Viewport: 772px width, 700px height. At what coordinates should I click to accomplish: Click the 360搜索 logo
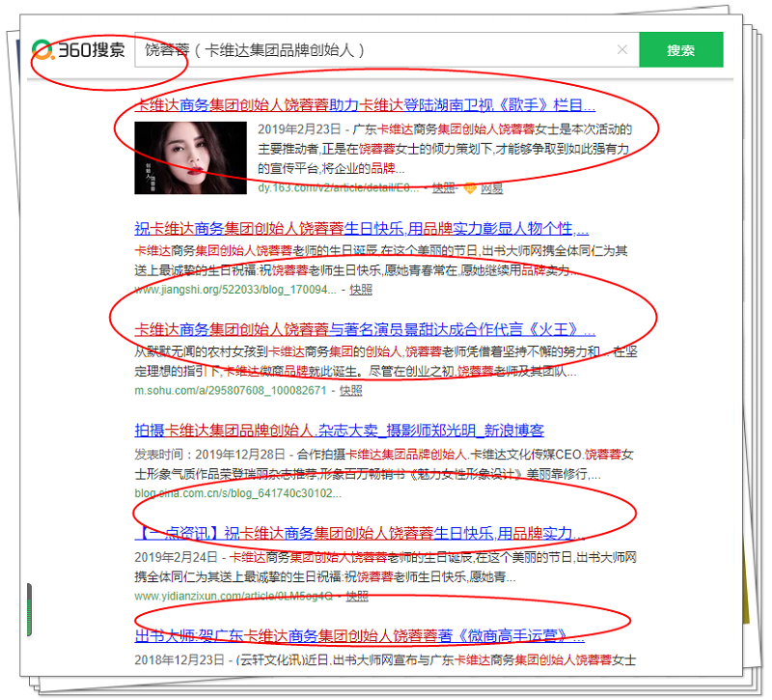click(x=79, y=50)
